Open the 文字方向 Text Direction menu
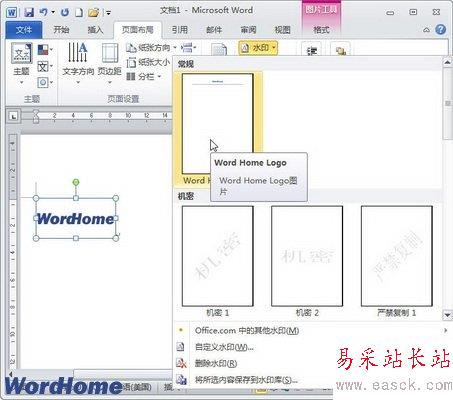 click(78, 63)
